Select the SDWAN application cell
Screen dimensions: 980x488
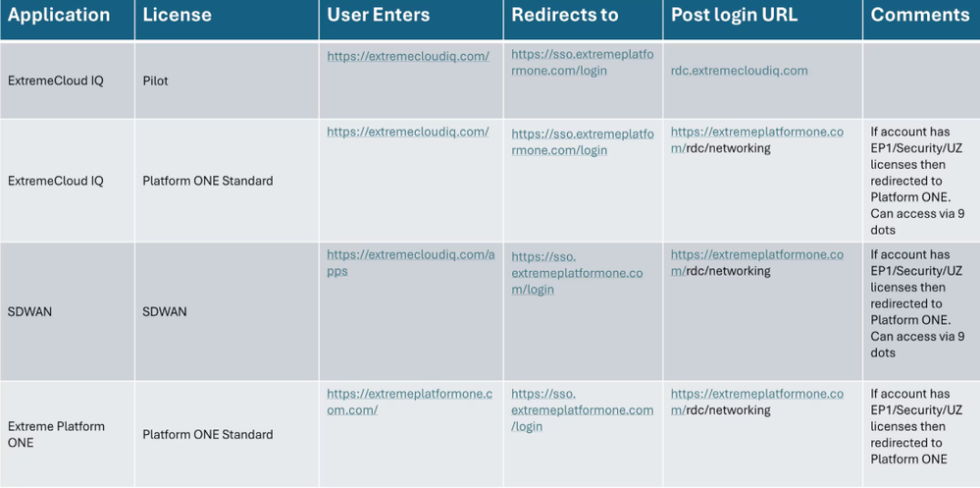[29, 311]
